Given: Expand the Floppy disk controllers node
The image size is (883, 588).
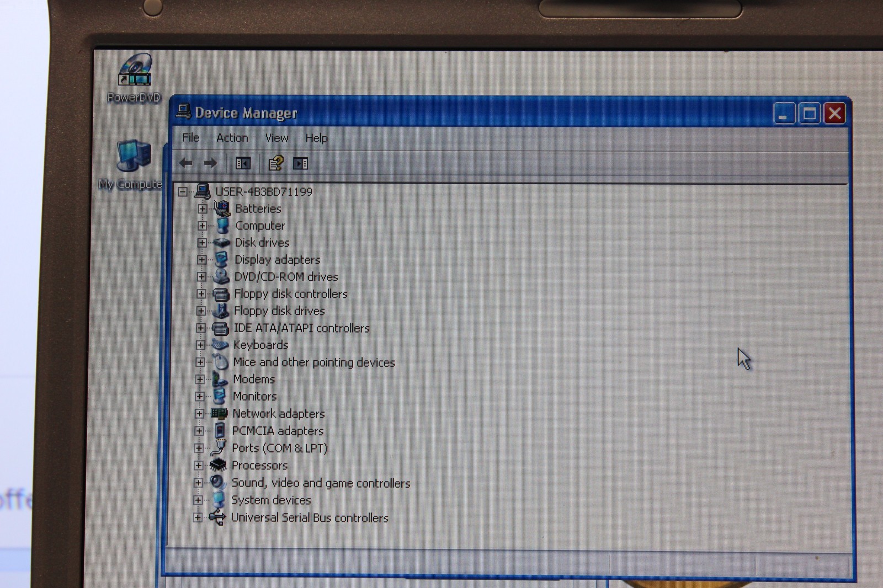Looking at the screenshot, I should pyautogui.click(x=201, y=294).
